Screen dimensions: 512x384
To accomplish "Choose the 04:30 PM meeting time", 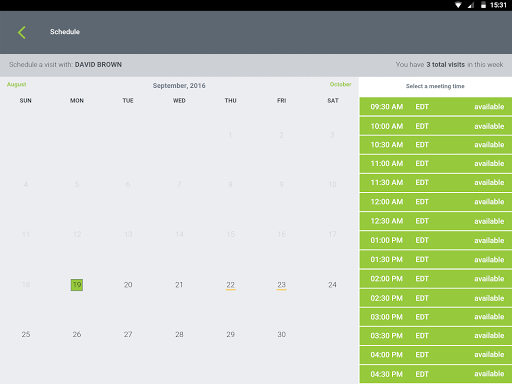I will (436, 374).
